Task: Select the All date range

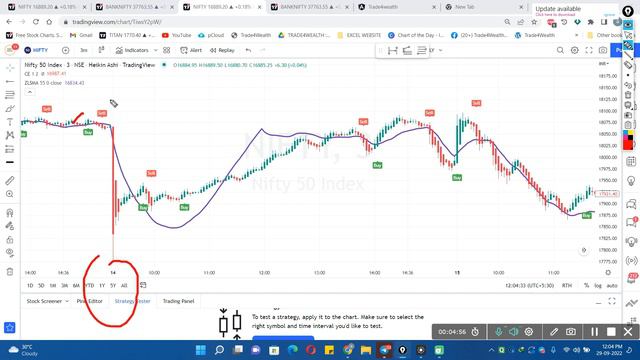Action: (124, 285)
